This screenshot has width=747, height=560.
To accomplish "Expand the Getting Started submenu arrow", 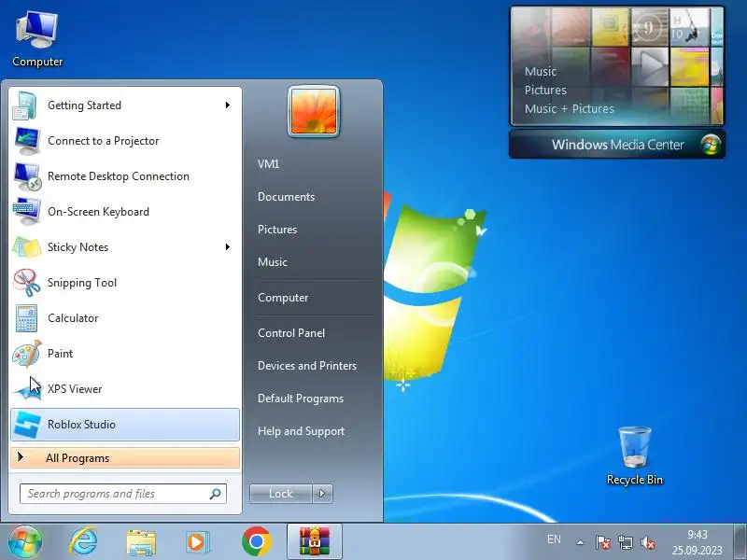I will [x=228, y=105].
